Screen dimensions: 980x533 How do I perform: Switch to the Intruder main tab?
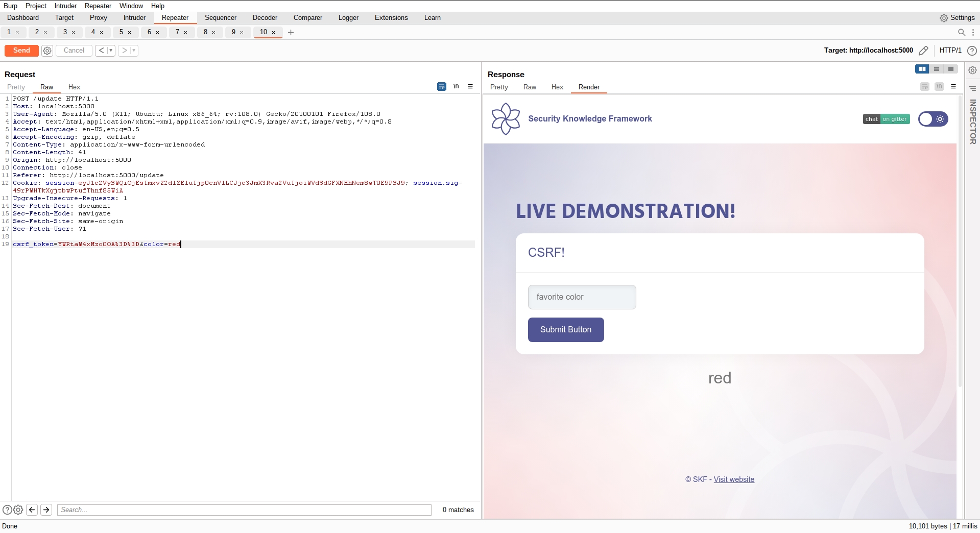tap(134, 18)
